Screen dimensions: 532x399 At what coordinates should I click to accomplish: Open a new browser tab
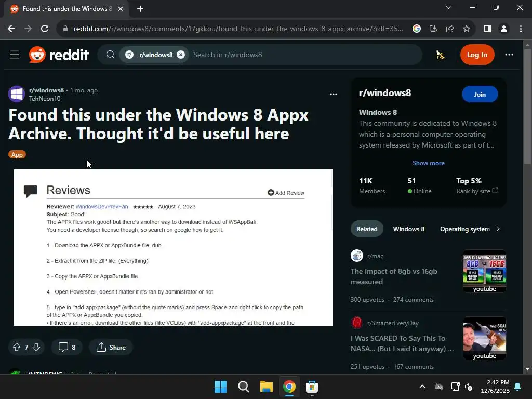click(x=140, y=9)
